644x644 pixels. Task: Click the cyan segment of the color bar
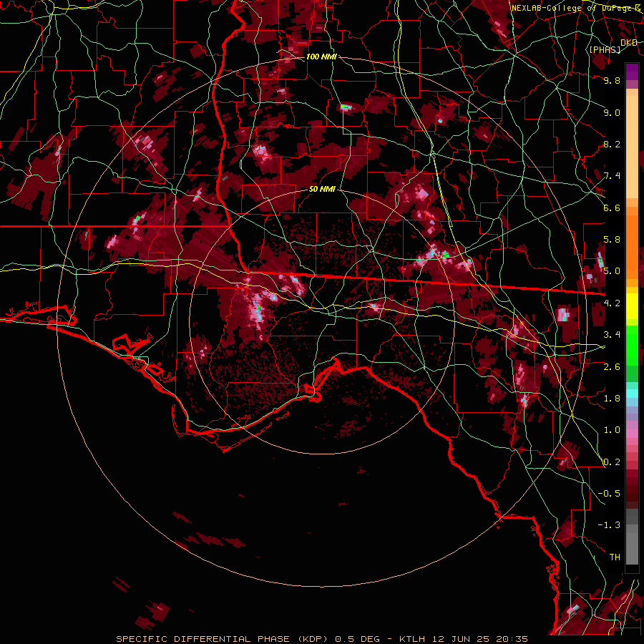632,394
